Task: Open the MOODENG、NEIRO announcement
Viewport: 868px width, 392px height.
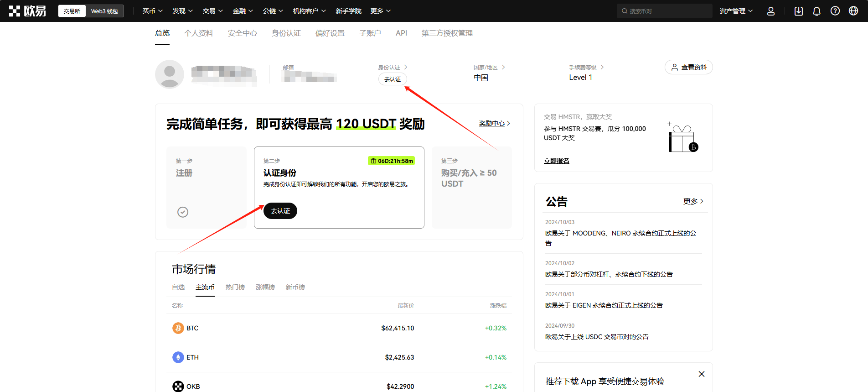Action: coord(621,238)
